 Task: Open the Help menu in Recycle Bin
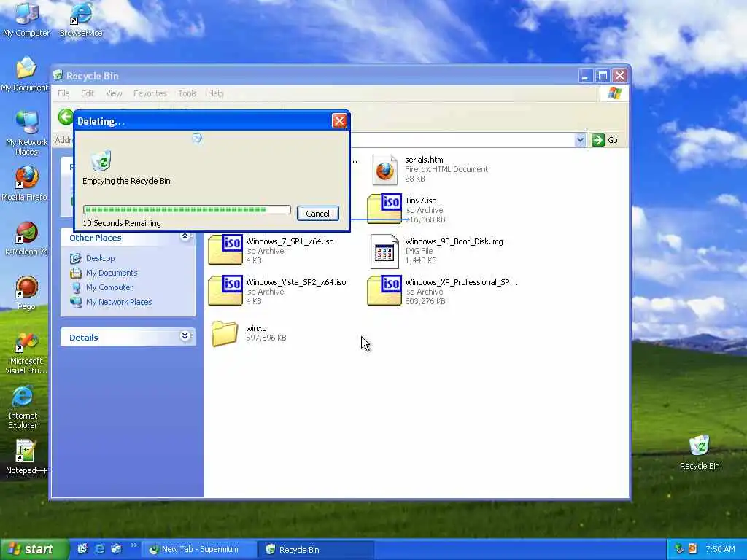pyautogui.click(x=215, y=93)
